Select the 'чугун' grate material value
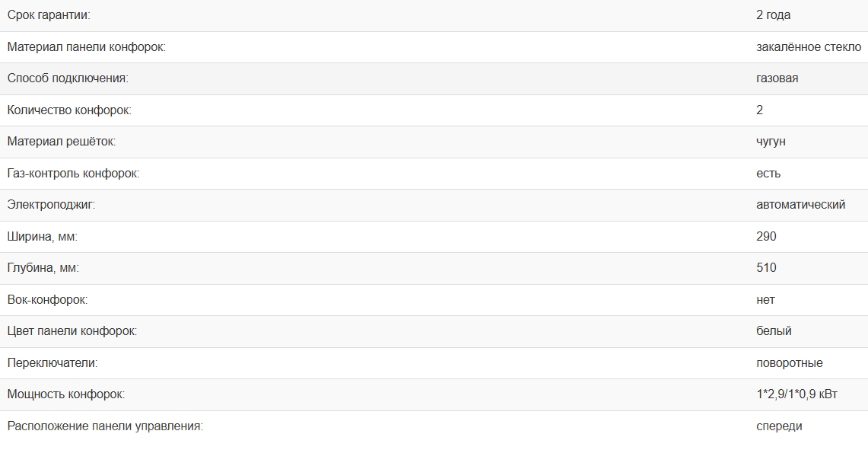 (x=771, y=142)
